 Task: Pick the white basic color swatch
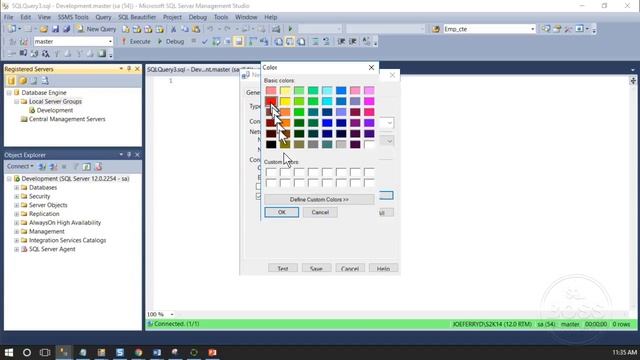click(x=369, y=144)
